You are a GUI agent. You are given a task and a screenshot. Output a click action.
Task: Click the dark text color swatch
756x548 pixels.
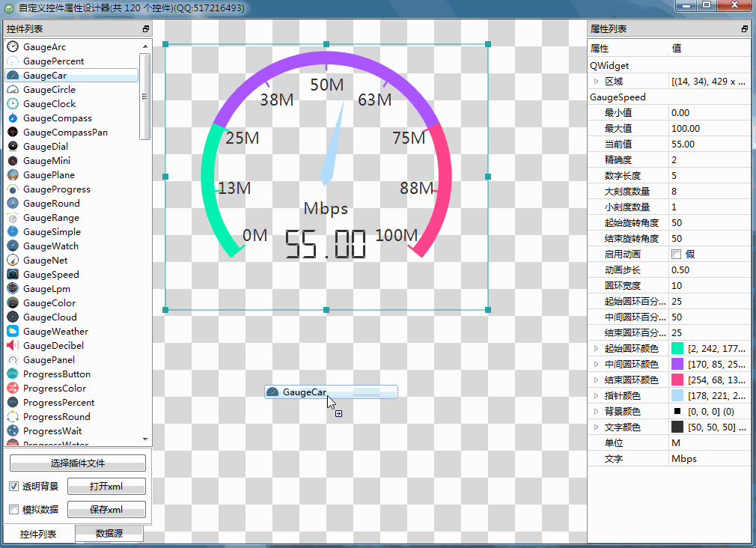click(x=677, y=427)
